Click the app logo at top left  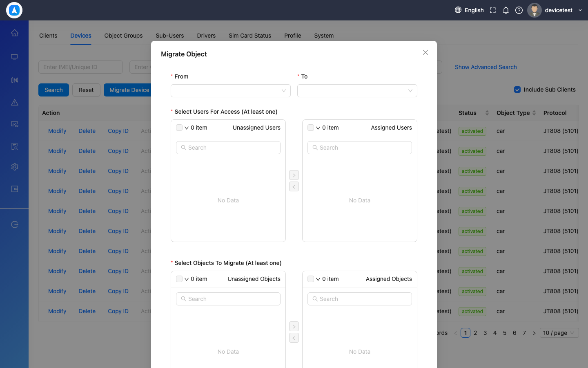click(x=14, y=10)
